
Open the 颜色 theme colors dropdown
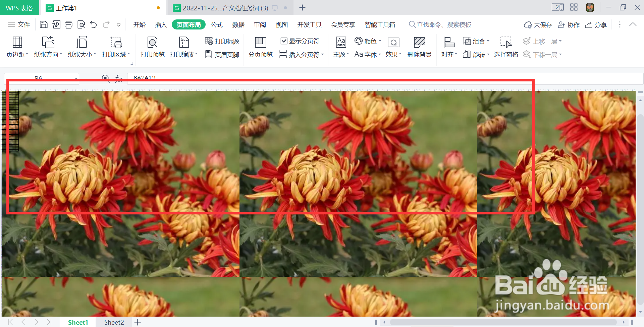pos(368,41)
